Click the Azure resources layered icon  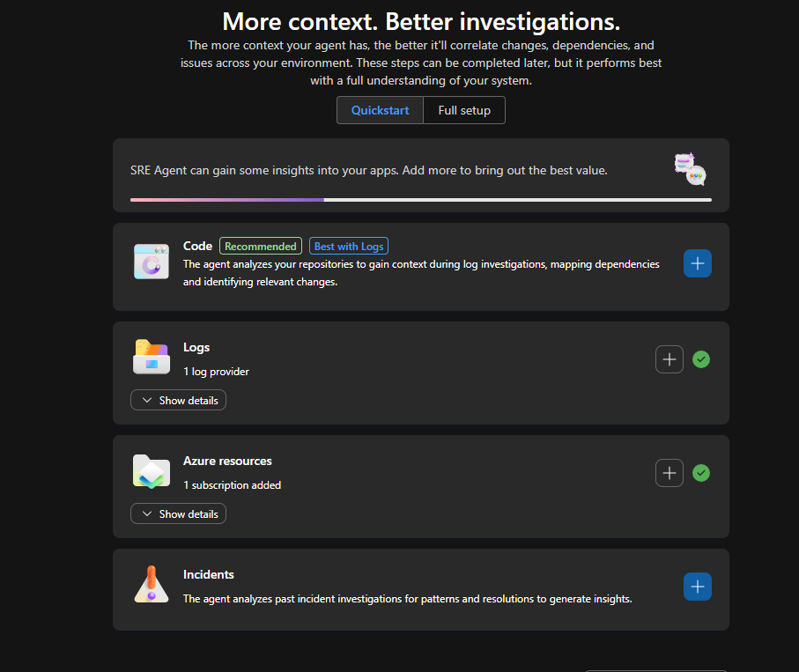pos(152,471)
